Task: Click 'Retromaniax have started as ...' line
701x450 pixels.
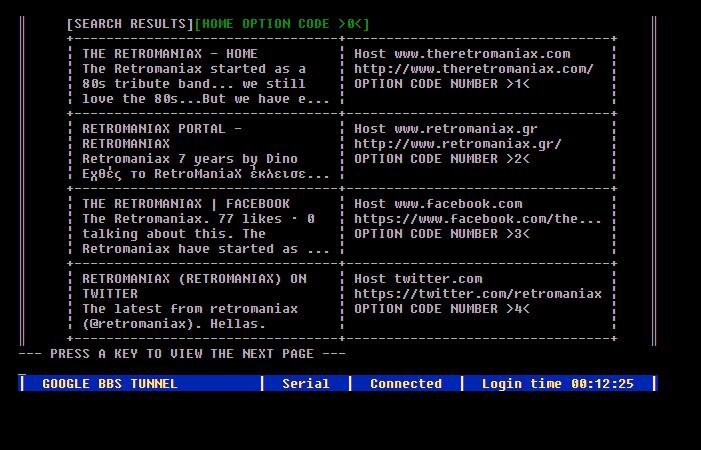Action: click(x=206, y=249)
